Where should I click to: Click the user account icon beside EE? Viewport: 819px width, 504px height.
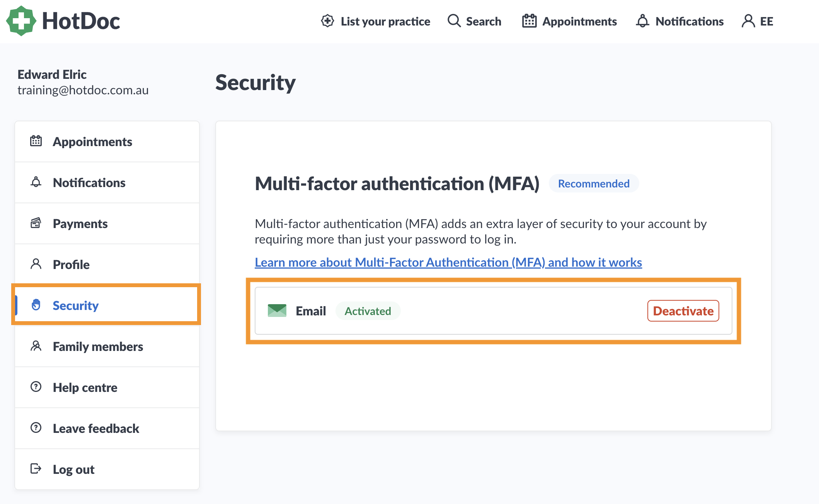(748, 21)
